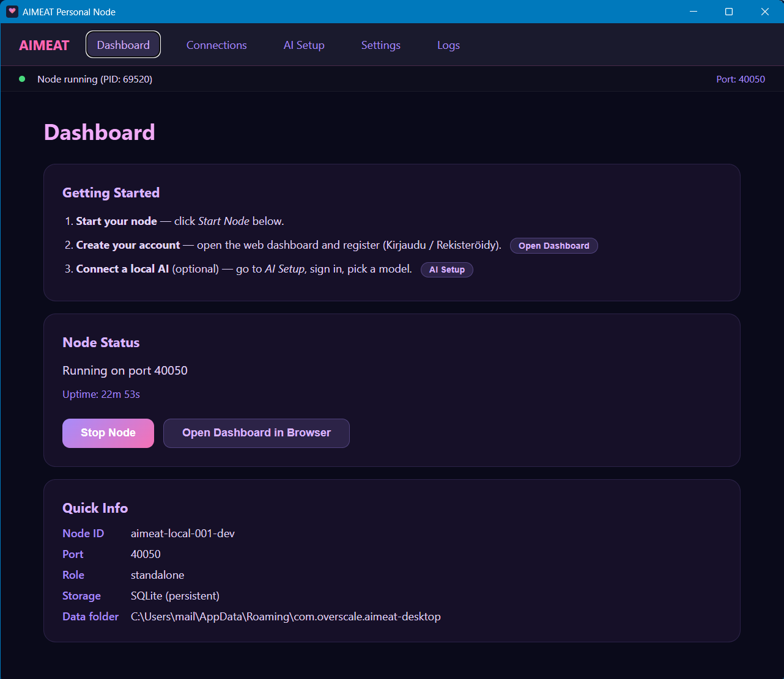Open the Settings tab
The image size is (784, 679).
pos(381,45)
